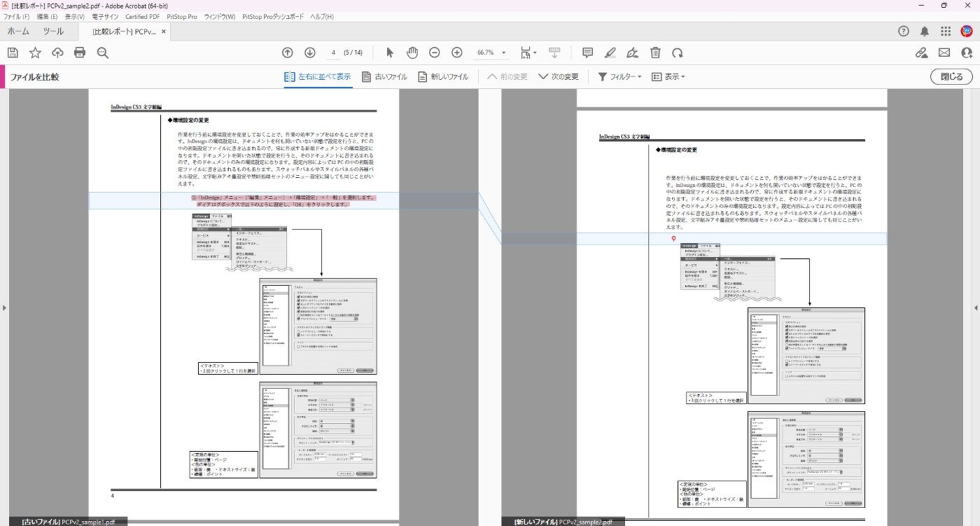980x526 pixels.
Task: Go to next page with down arrow
Action: click(310, 53)
